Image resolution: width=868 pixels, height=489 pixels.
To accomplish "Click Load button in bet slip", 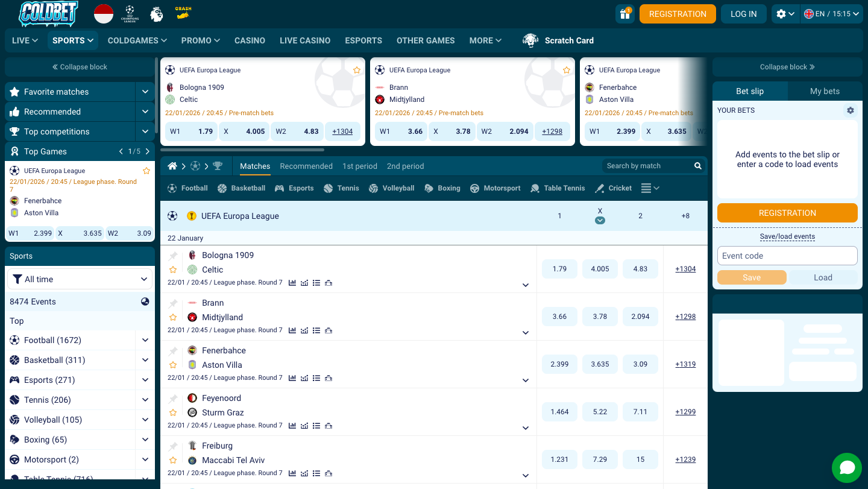I will coord(823,277).
